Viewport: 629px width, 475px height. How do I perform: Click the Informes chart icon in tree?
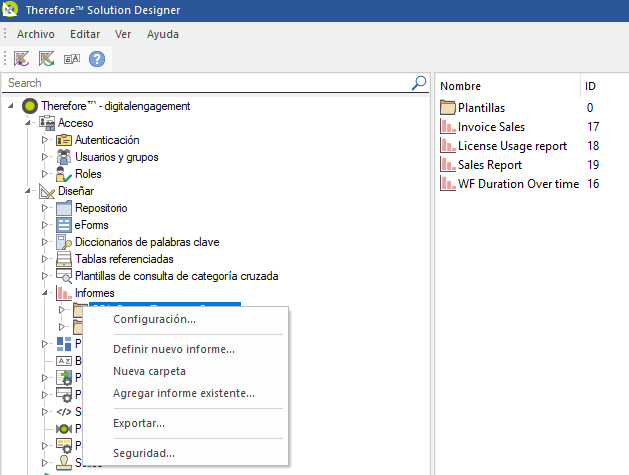(64, 293)
